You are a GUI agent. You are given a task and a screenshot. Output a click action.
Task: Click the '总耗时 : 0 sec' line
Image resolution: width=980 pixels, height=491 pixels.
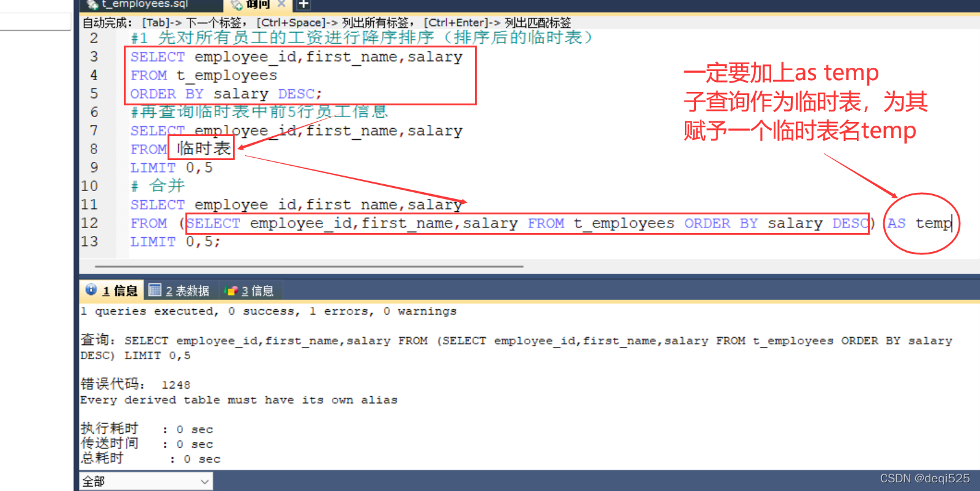tap(150, 458)
